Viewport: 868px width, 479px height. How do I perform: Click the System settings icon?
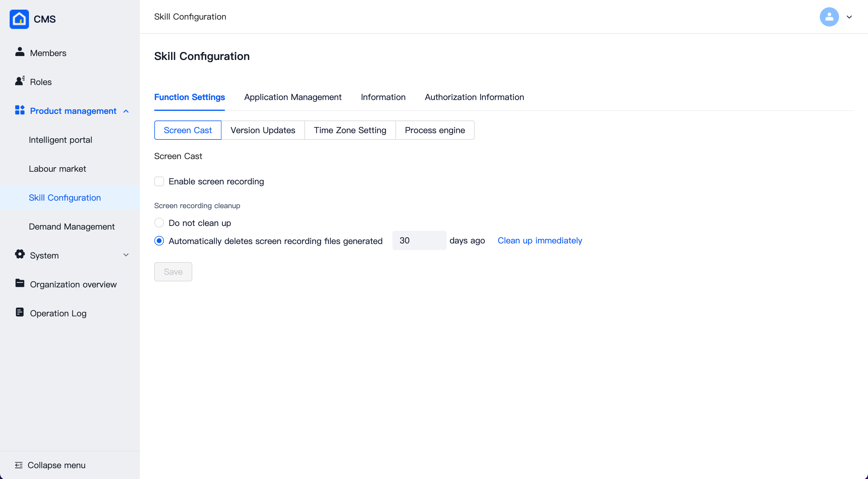point(20,255)
